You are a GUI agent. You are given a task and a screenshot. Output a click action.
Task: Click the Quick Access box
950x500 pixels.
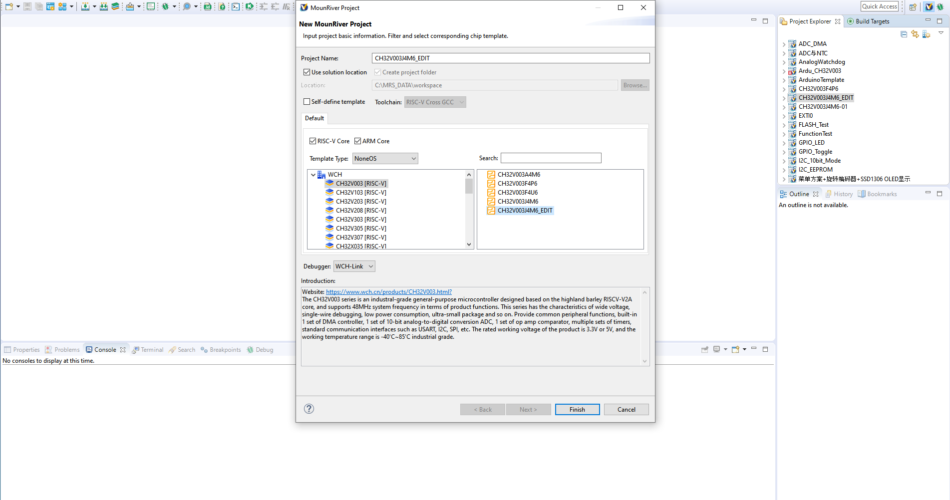pos(879,7)
